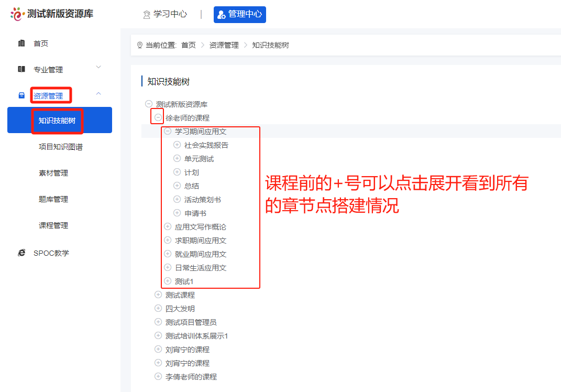Expand the 社会实践报告 node
The height and width of the screenshot is (392, 561).
point(177,145)
